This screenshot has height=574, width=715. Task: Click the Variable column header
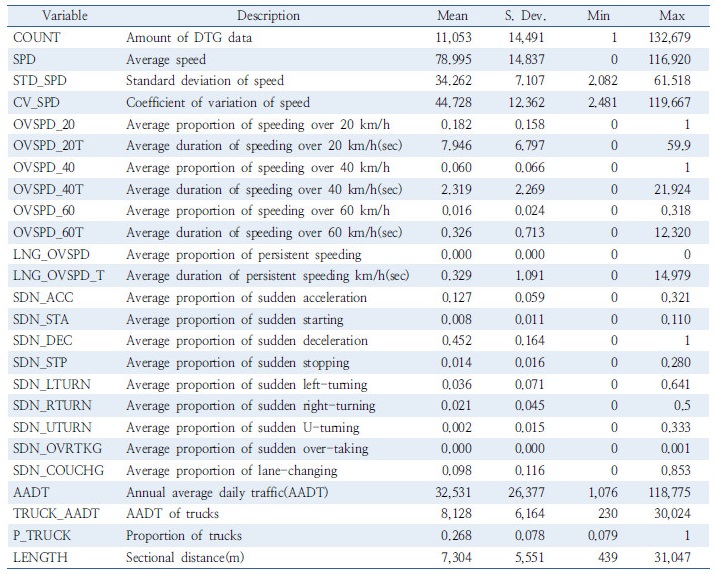[x=38, y=16]
